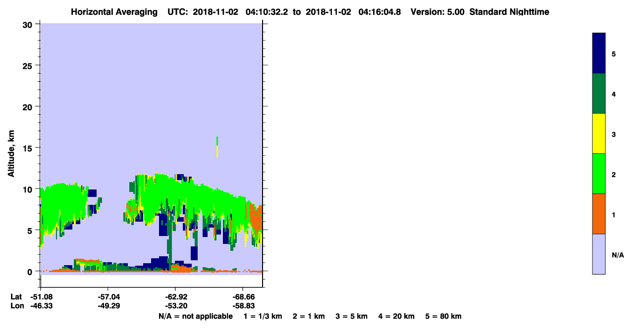Click 'Standard Nighttime' in the title

tap(509, 12)
